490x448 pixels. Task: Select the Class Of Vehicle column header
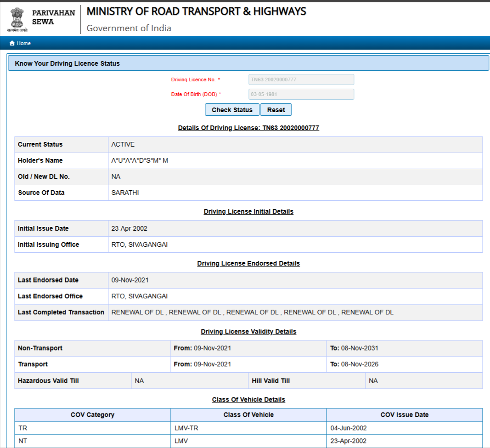click(248, 414)
